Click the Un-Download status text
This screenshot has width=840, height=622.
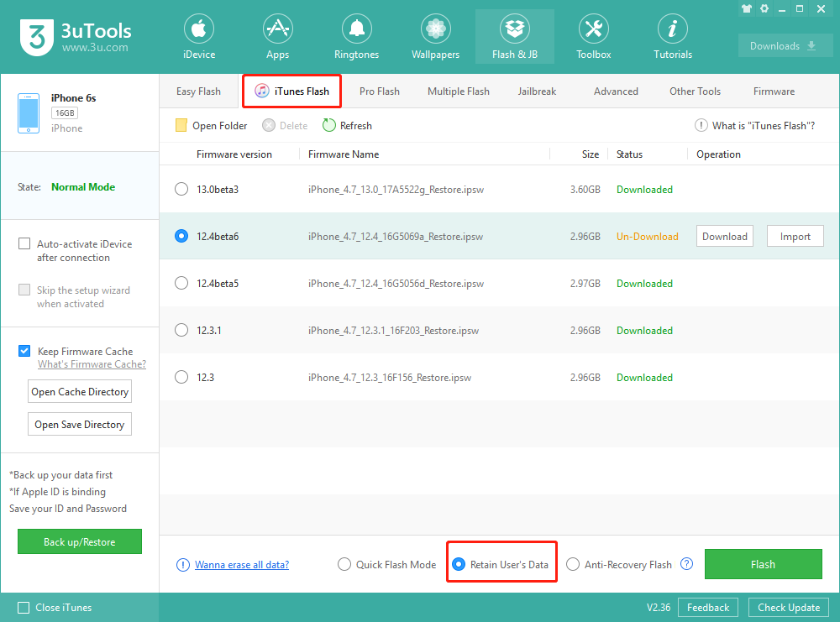coord(647,237)
